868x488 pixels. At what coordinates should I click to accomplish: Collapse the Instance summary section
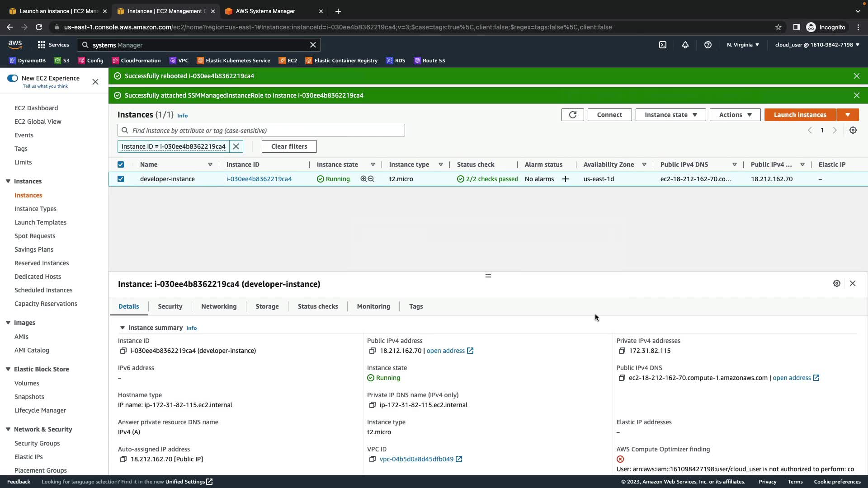coord(122,328)
